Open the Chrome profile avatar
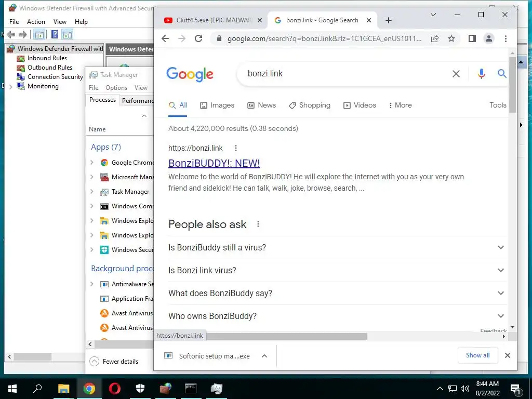The image size is (532, 399). [488, 38]
